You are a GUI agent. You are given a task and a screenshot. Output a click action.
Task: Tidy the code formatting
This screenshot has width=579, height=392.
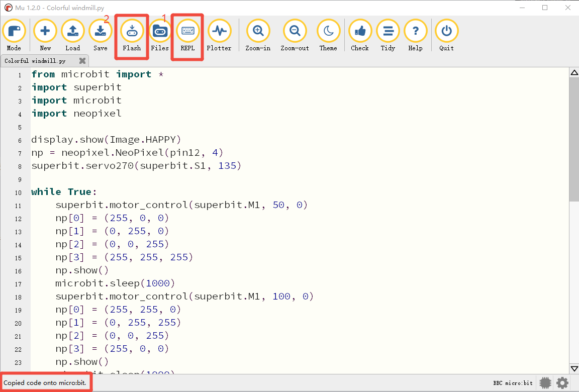388,36
